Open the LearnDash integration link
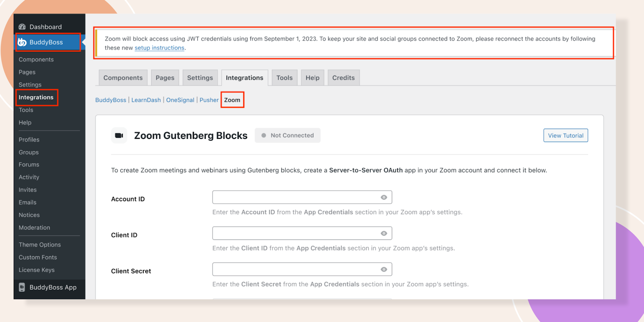644x322 pixels. (146, 100)
